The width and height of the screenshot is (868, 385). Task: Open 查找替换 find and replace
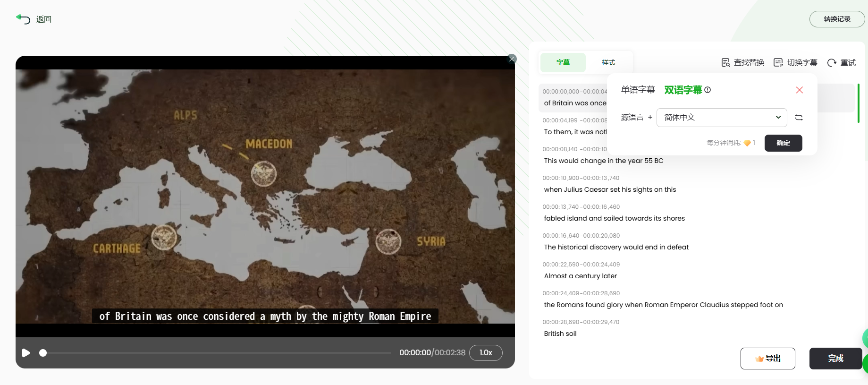click(743, 62)
